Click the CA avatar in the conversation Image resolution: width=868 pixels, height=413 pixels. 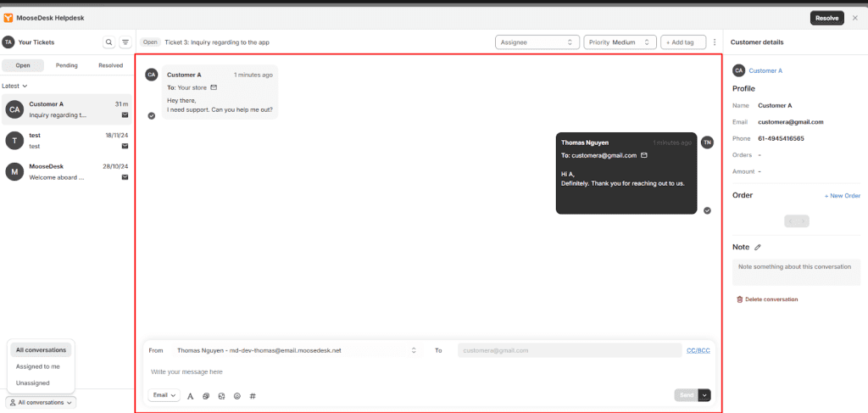point(151,75)
